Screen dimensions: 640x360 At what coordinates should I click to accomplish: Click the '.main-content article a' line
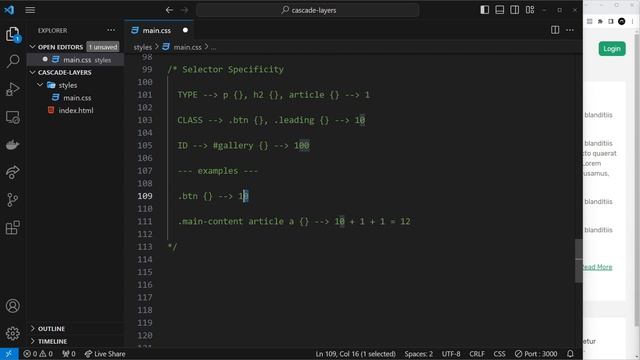tap(294, 221)
